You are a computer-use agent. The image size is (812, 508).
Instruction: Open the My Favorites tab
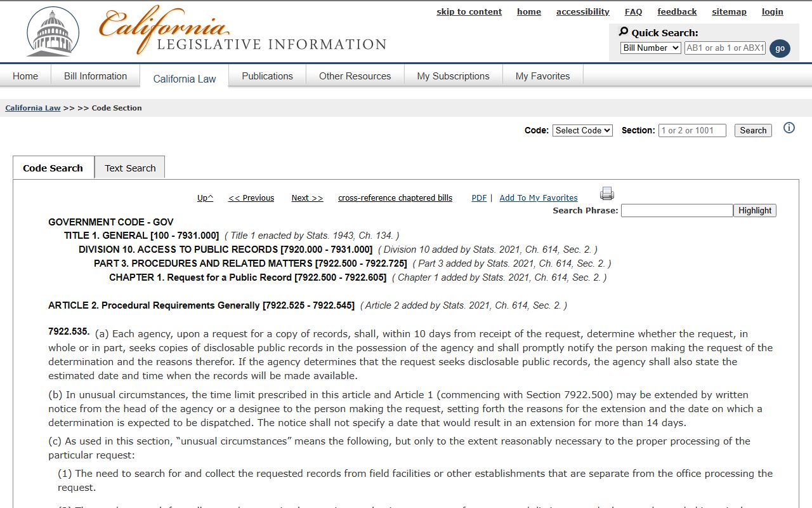pyautogui.click(x=543, y=76)
